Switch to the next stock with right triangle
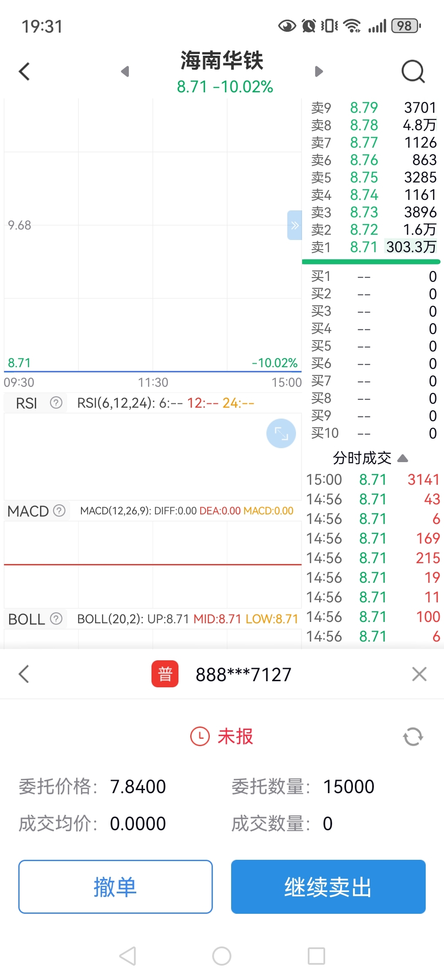444x980 pixels. [319, 71]
